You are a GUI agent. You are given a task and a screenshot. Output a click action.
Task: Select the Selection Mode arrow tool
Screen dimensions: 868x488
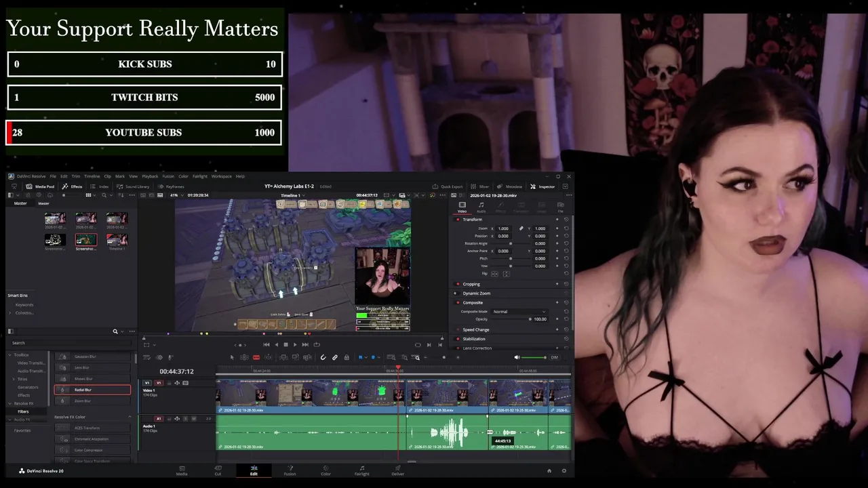coord(232,357)
